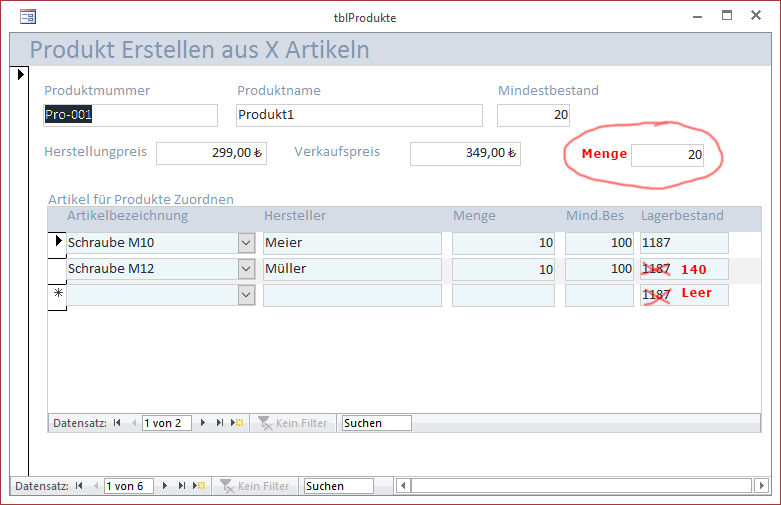Click the empty Menge field in new row
This screenshot has width=781, height=505.
(x=503, y=295)
